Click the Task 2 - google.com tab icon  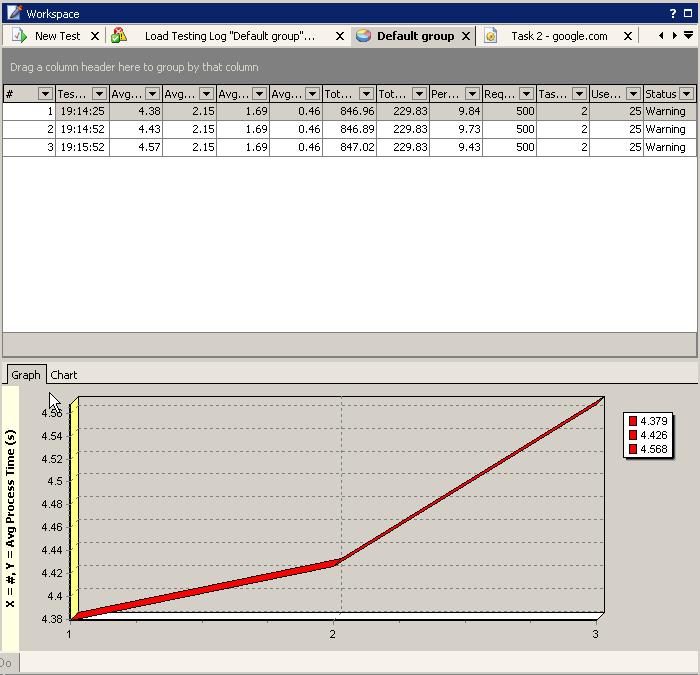(x=491, y=36)
